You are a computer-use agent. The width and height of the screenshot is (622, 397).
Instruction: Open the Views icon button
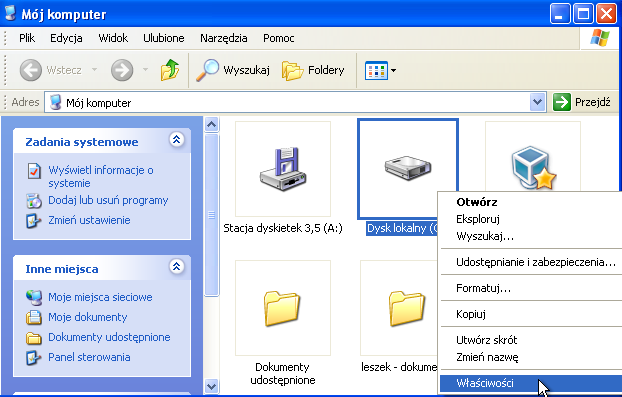click(x=376, y=71)
